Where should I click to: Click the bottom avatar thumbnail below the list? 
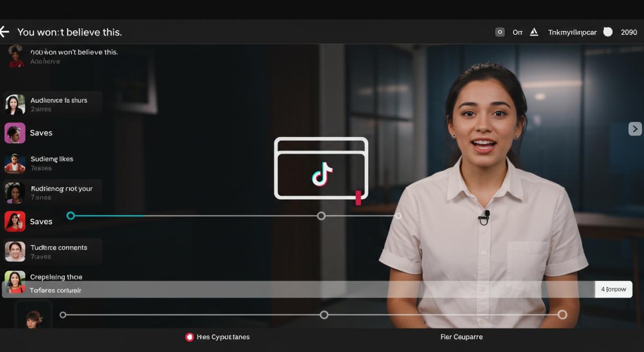pos(33,316)
